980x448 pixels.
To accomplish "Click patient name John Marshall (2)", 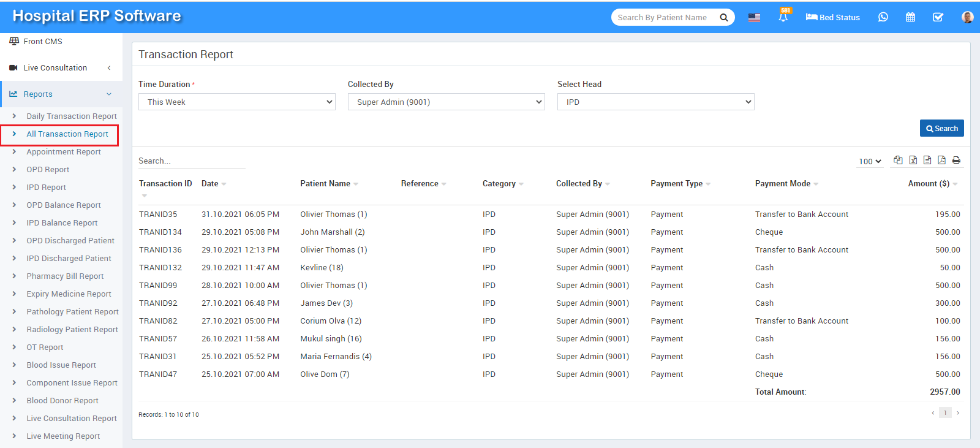I will (x=333, y=232).
